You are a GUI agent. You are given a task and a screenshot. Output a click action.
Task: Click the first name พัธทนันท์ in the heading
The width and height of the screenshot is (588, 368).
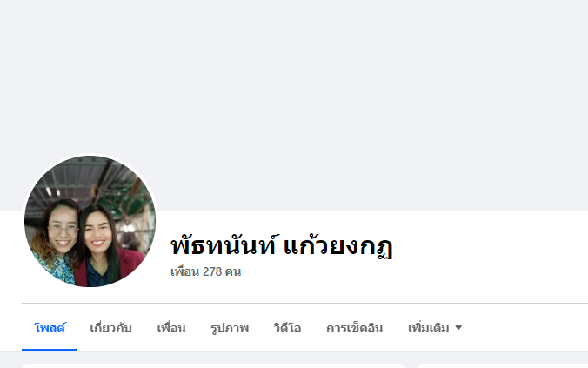(x=225, y=246)
